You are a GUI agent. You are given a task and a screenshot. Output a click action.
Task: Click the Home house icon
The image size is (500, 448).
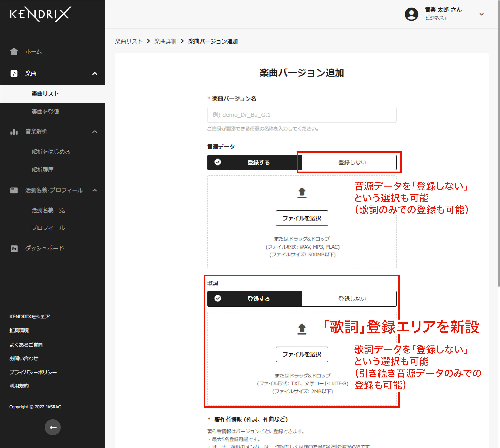coord(14,51)
